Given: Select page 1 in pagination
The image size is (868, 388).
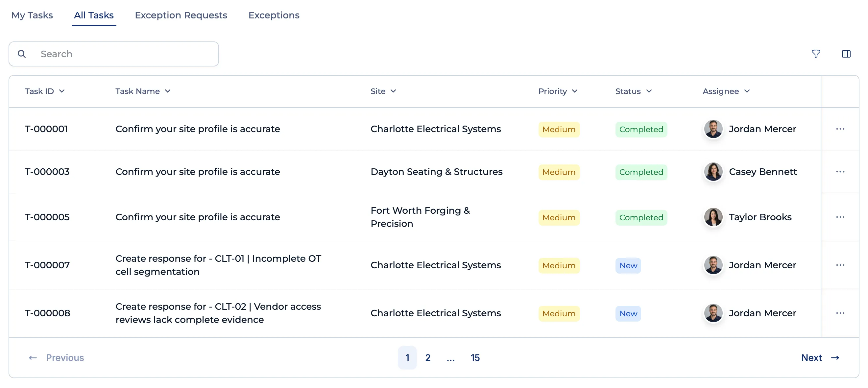Looking at the screenshot, I should 407,358.
